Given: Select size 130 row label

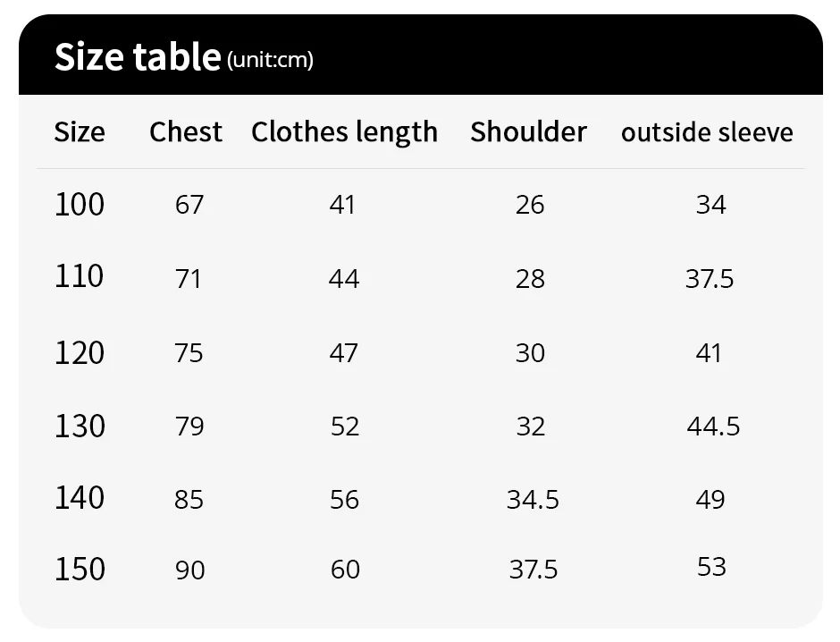Looking at the screenshot, I should [80, 426].
